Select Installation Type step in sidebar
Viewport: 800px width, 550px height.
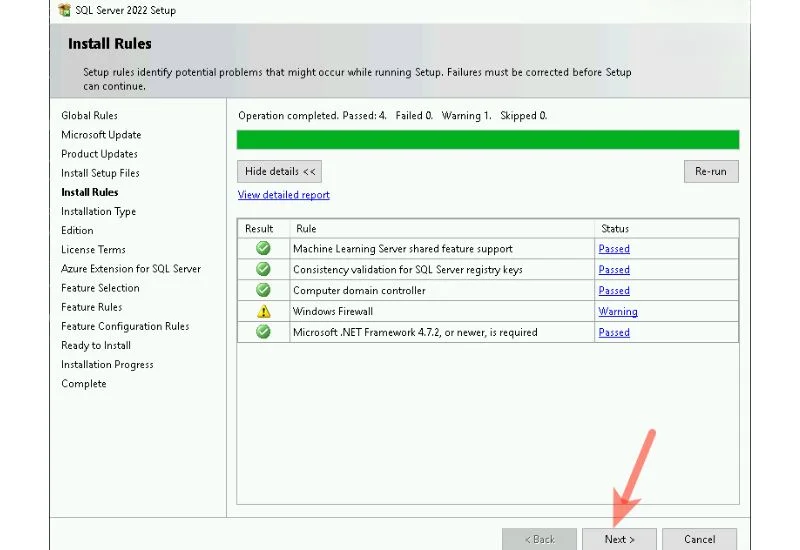tap(98, 212)
